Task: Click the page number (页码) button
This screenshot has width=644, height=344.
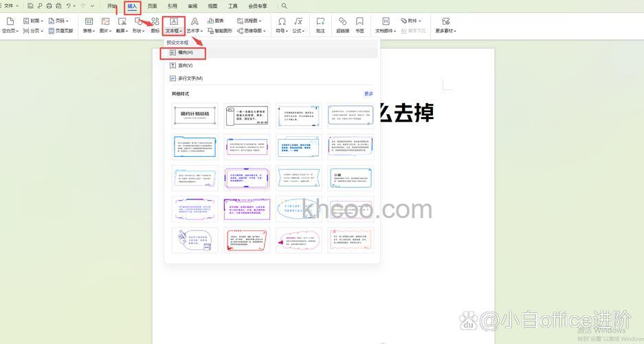Action: (58, 21)
